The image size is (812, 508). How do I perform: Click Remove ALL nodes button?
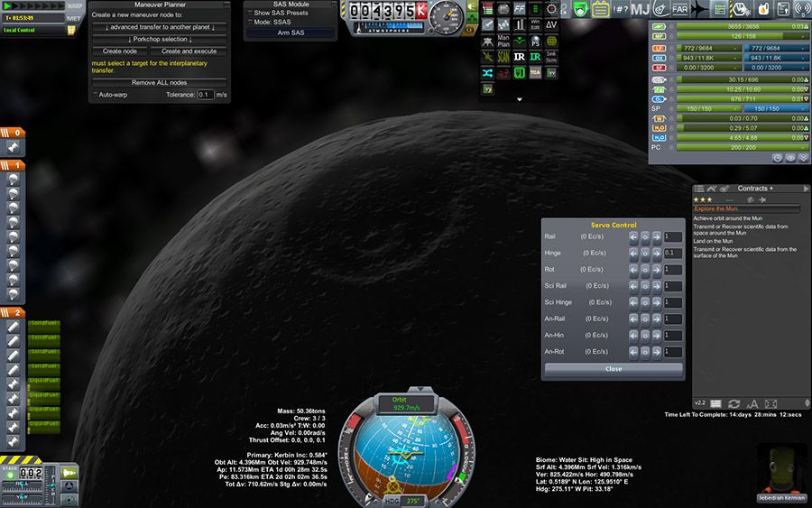160,82
